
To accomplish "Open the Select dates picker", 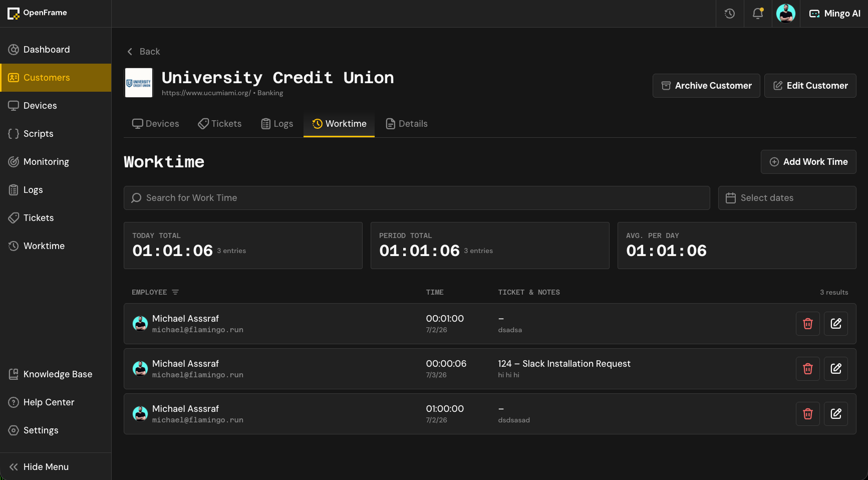I will coord(787,198).
